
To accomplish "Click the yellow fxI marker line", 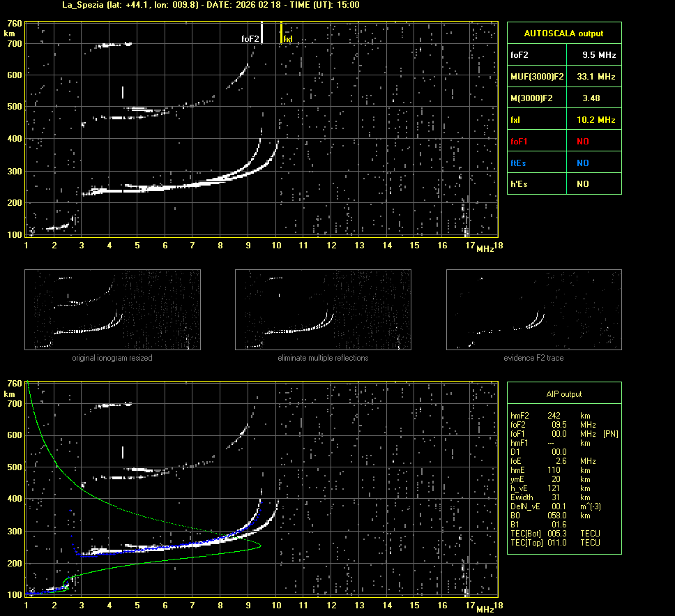I will click(281, 32).
